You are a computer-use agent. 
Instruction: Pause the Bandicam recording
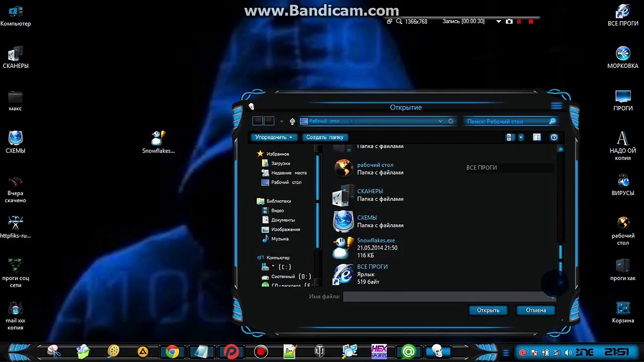point(519,21)
